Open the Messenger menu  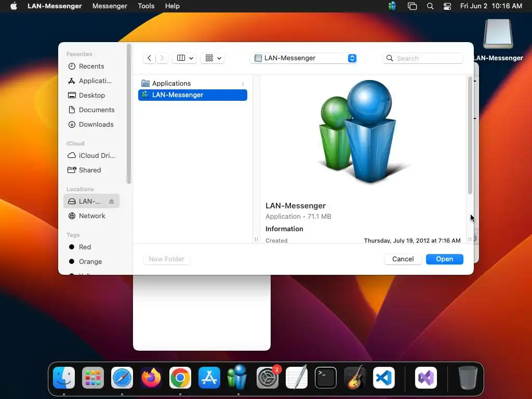pyautogui.click(x=110, y=6)
